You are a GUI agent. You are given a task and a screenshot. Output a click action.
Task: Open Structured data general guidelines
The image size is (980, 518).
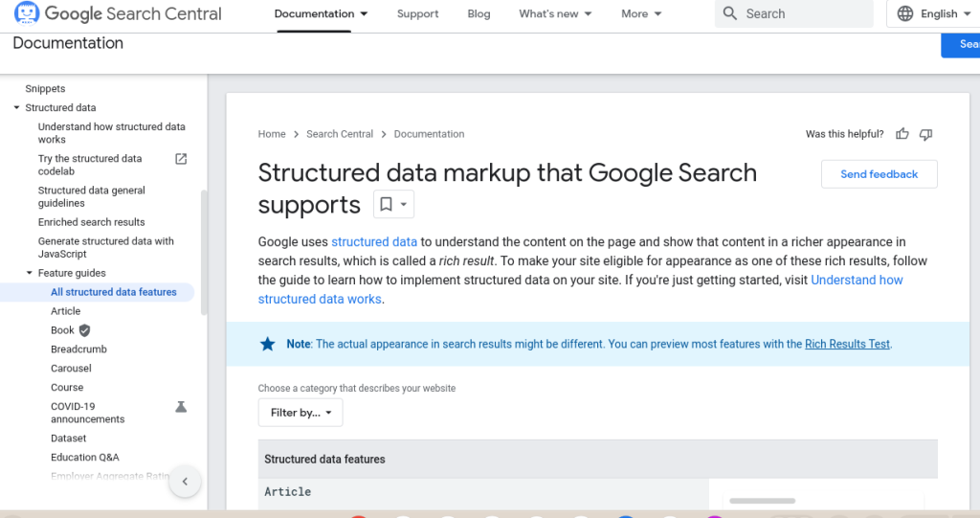coord(91,196)
